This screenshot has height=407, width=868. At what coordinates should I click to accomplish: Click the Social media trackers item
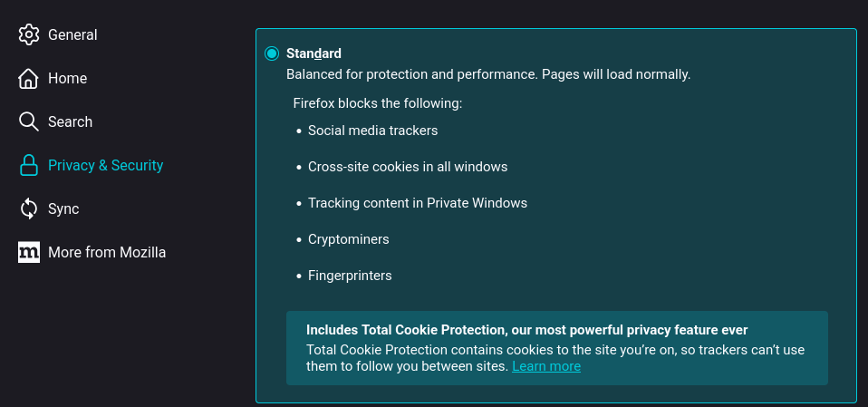372,131
